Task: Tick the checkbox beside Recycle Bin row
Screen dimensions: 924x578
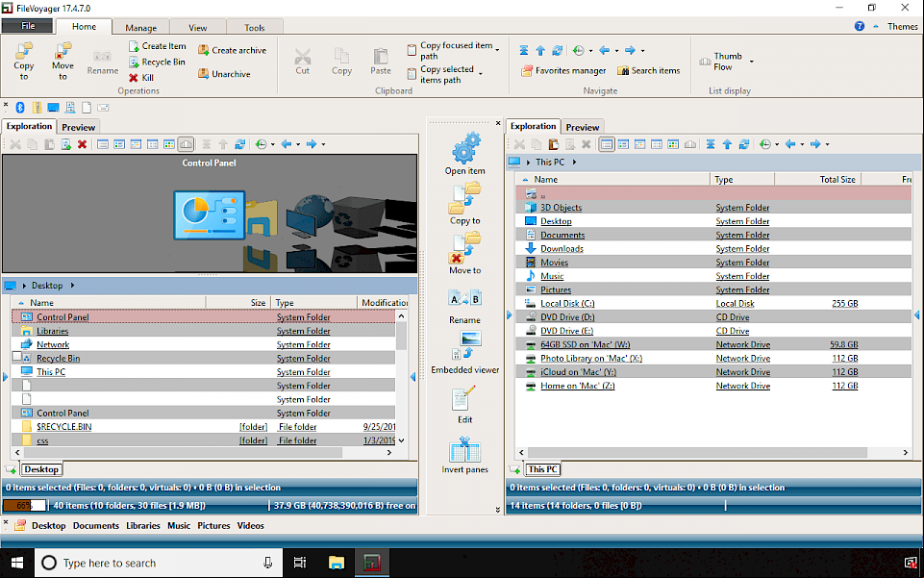Action: pyautogui.click(x=17, y=357)
